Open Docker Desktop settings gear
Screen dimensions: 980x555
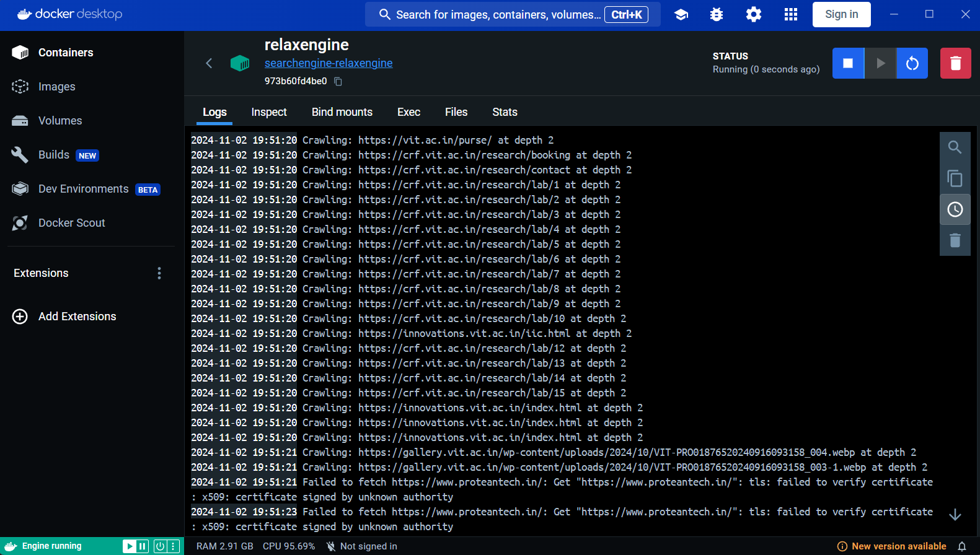click(754, 14)
